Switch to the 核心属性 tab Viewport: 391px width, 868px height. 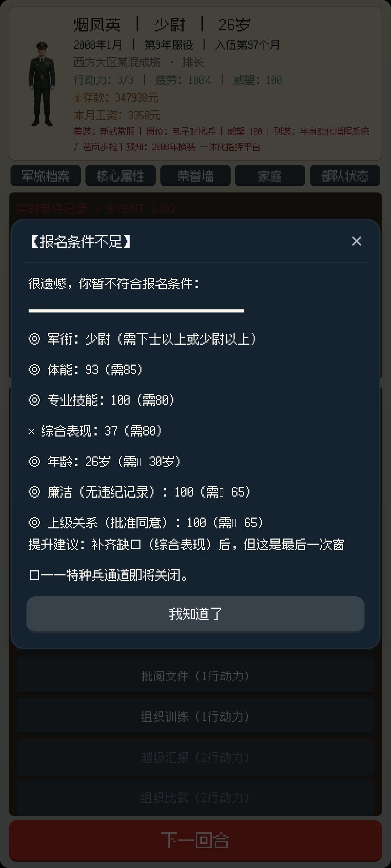click(x=121, y=176)
